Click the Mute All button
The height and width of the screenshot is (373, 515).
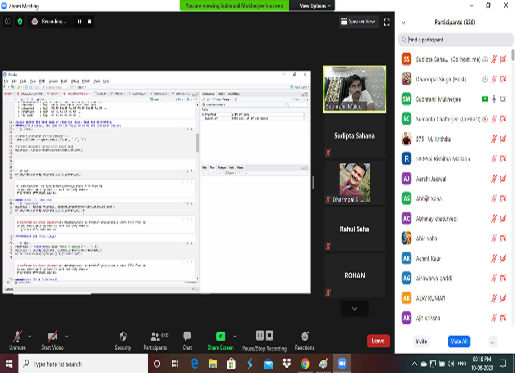coord(459,341)
